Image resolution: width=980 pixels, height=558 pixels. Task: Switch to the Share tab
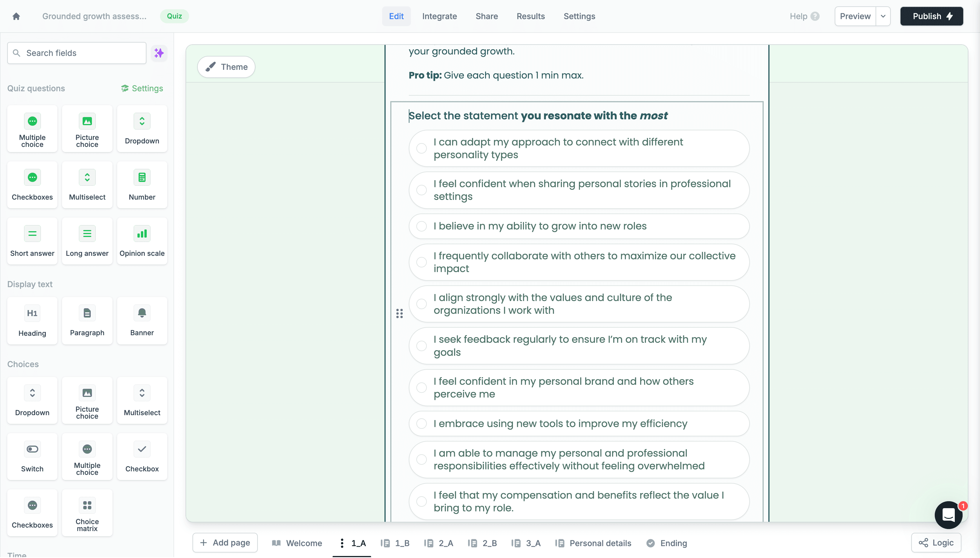click(487, 16)
